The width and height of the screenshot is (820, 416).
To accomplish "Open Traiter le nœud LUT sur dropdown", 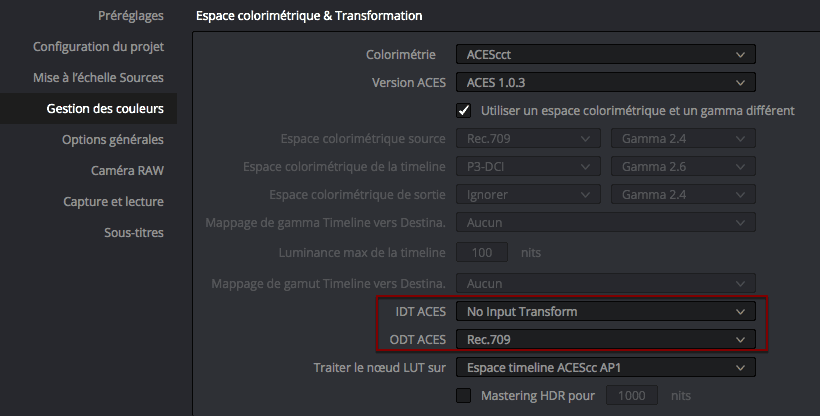I will pyautogui.click(x=606, y=367).
